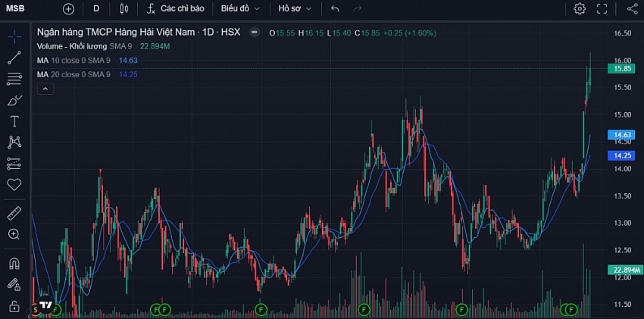Collapse the indicator legend with the chevron
This screenshot has height=319, width=644.
(45, 89)
